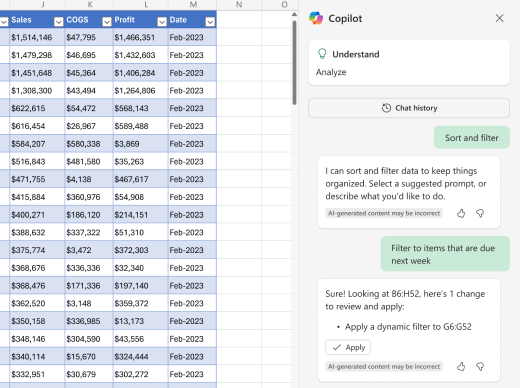Select cell with sales $1,514,146
Image resolution: width=520 pixels, height=388 pixels.
37,37
